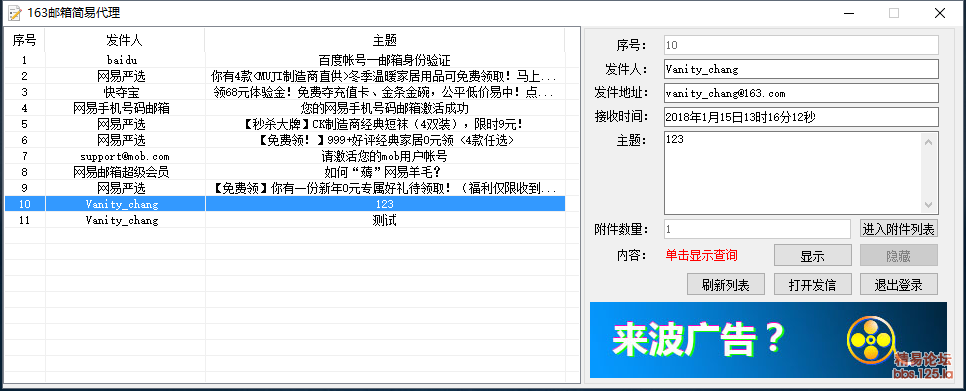The height and width of the screenshot is (391, 966).
Task: Open the 打开发信 compose window
Action: [813, 284]
